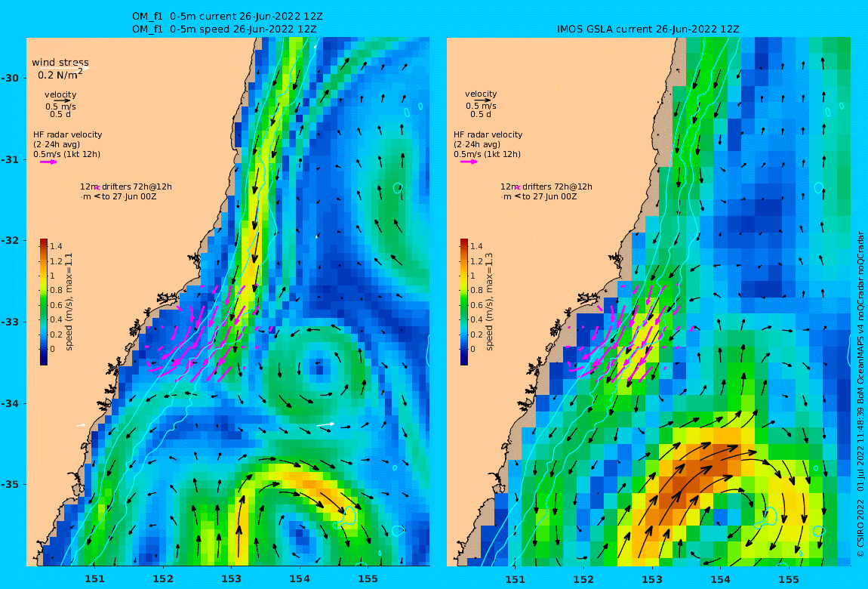868x589 pixels.
Task: Click the '1.2' tick on right map colorbar
Action: tap(476, 261)
